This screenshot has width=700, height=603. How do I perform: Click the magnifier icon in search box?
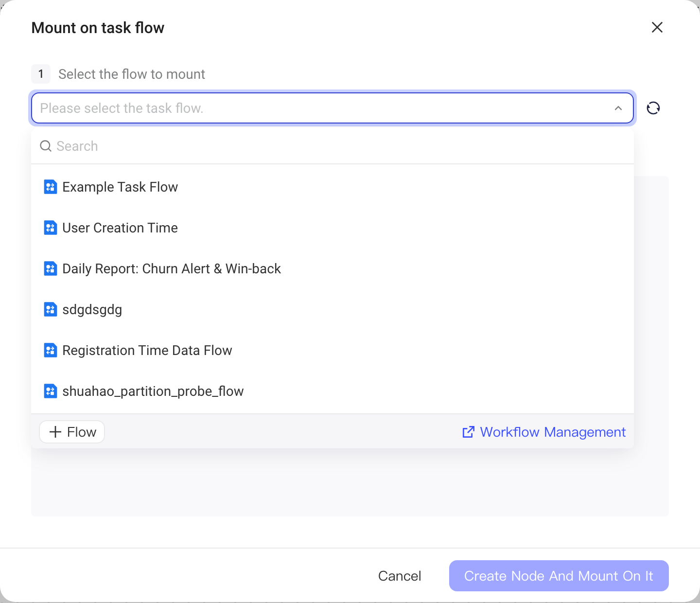(x=46, y=146)
